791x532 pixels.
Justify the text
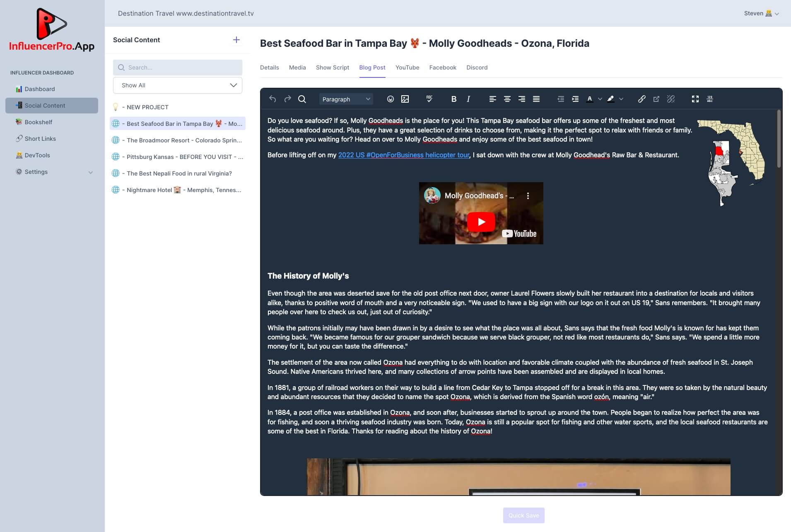tap(536, 99)
